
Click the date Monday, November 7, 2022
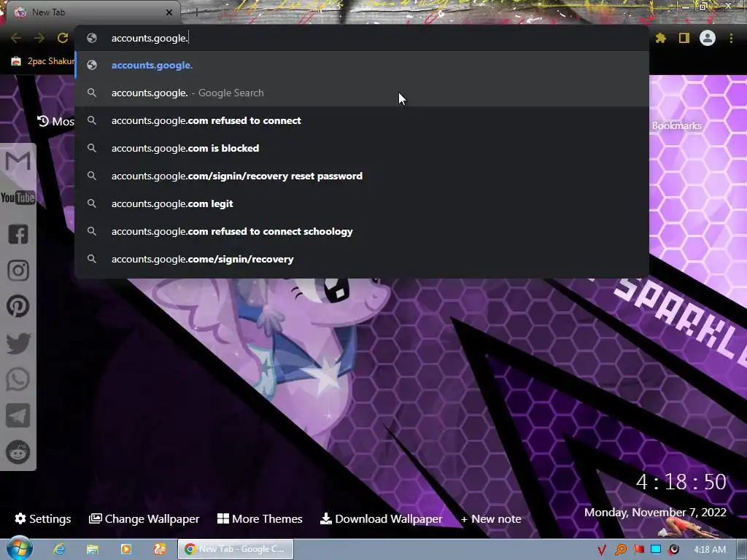click(x=655, y=513)
